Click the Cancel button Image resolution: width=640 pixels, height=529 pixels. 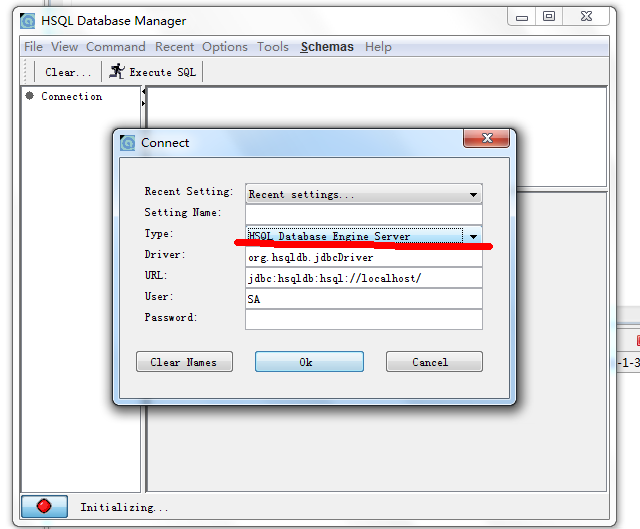(434, 362)
